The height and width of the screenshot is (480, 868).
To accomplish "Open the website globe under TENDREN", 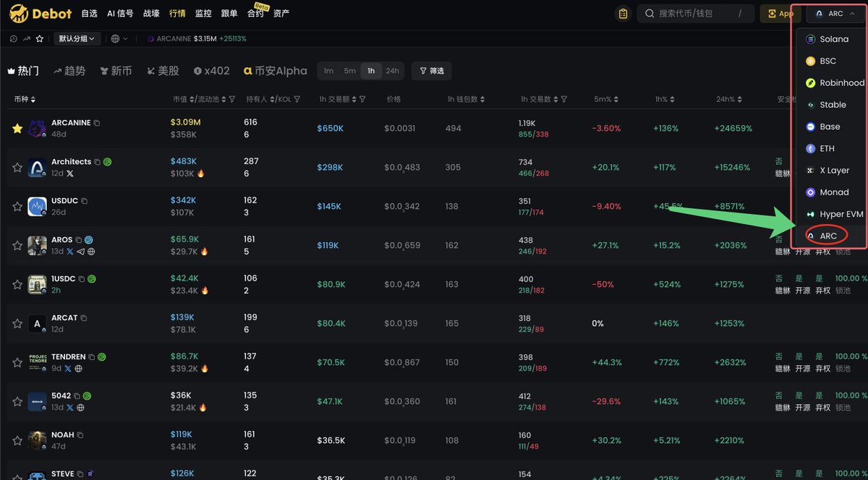I will coord(79,369).
